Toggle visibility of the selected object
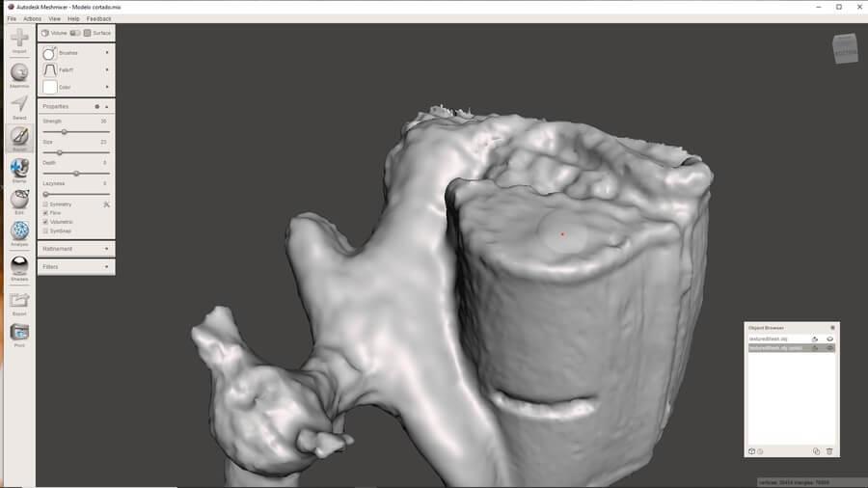868x488 pixels. [x=829, y=348]
